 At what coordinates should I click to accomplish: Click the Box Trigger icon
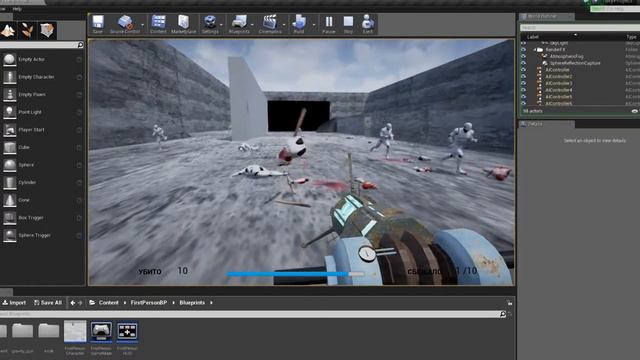tap(9, 218)
